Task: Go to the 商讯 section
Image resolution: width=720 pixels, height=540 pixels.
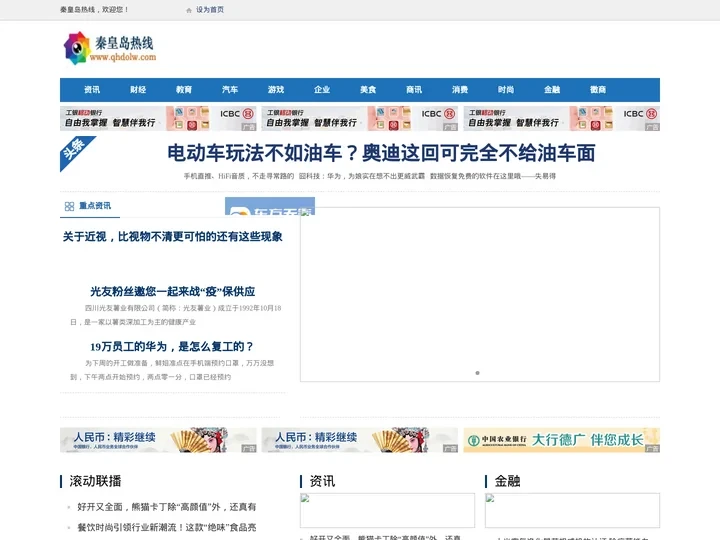Action: coord(414,90)
